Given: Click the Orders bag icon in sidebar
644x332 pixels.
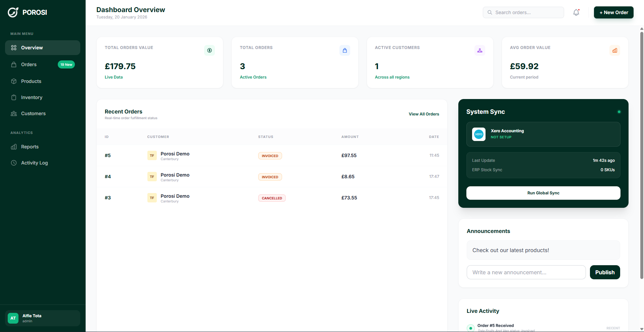Looking at the screenshot, I should coord(14,64).
